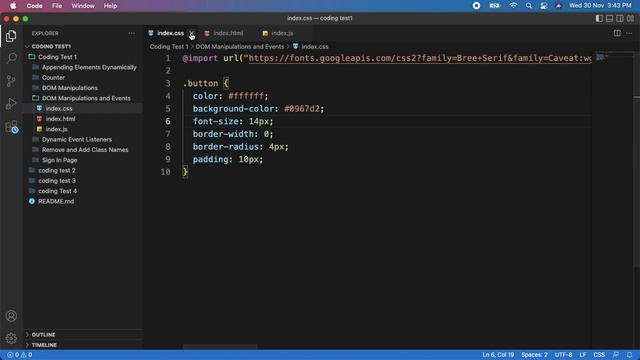The width and height of the screenshot is (640, 360).
Task: Expand the Sign In Page folder
Action: point(83,160)
